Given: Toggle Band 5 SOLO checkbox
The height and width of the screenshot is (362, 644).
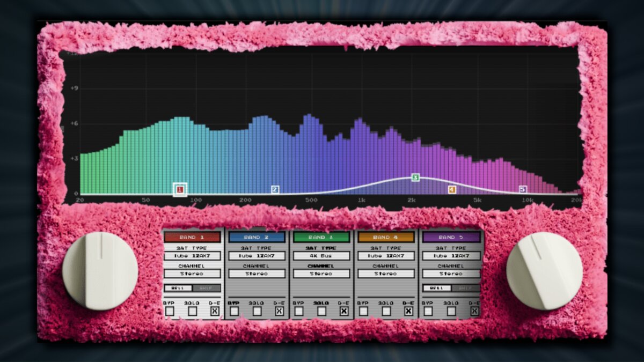Looking at the screenshot, I should point(451,311).
